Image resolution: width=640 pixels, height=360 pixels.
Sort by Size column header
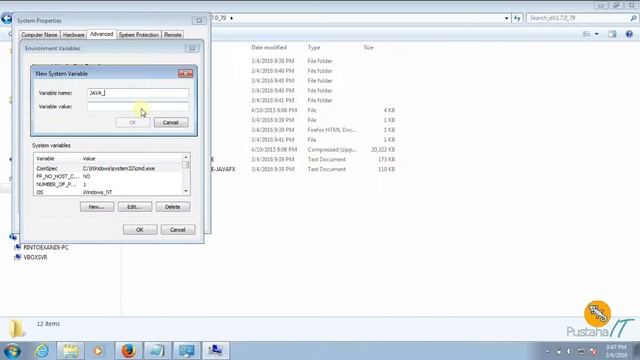tap(369, 47)
